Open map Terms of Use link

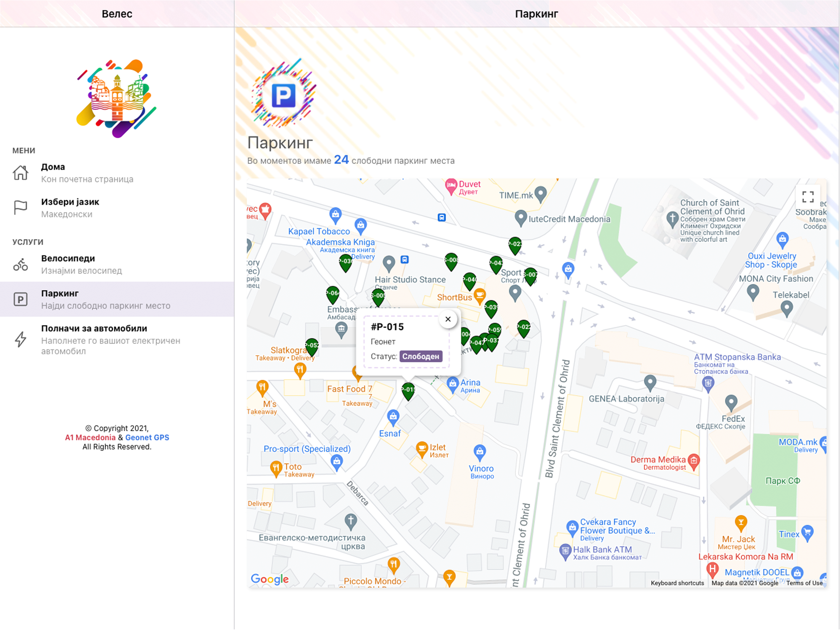[804, 583]
